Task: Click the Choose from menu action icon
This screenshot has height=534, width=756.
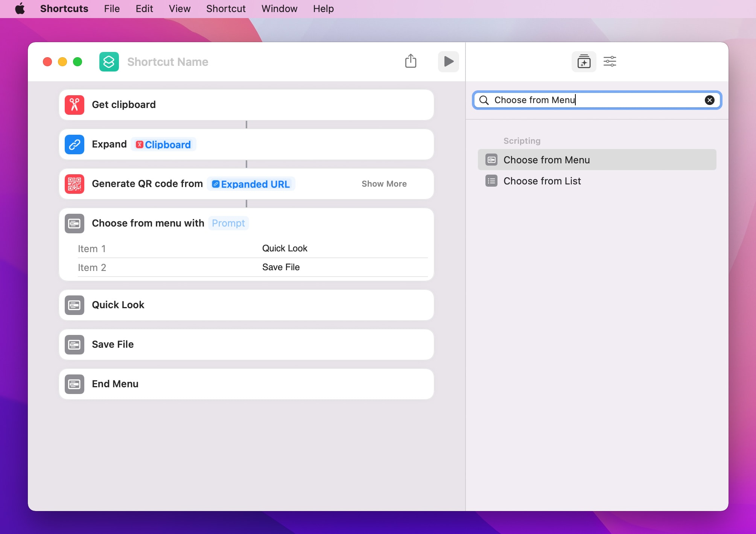Action: click(75, 224)
